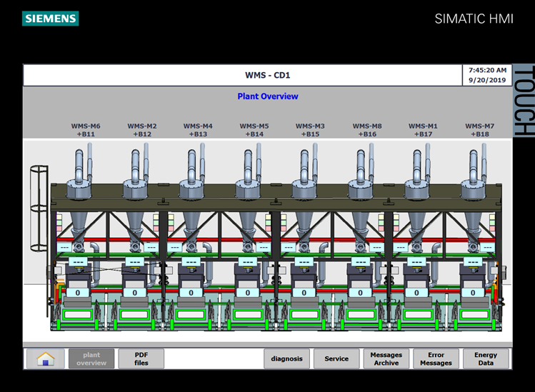Open the Energy Data page
Screen dimensions: 535x392
pos(486,358)
